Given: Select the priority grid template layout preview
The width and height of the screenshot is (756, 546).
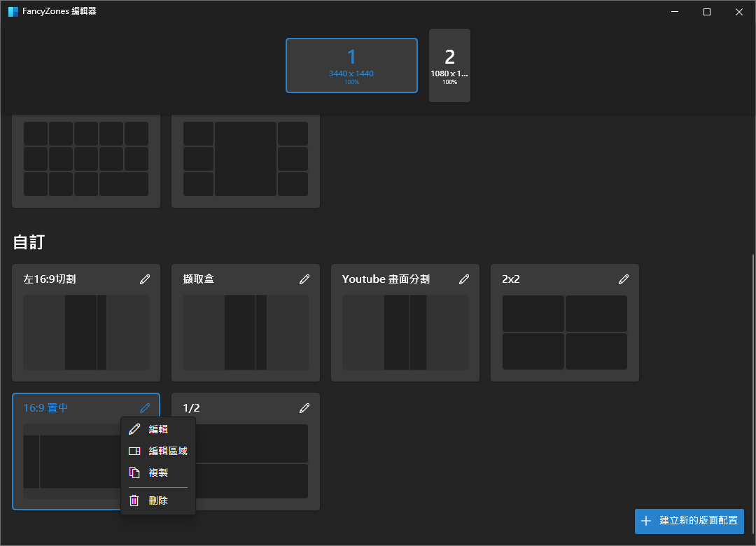Looking at the screenshot, I should click(x=245, y=159).
